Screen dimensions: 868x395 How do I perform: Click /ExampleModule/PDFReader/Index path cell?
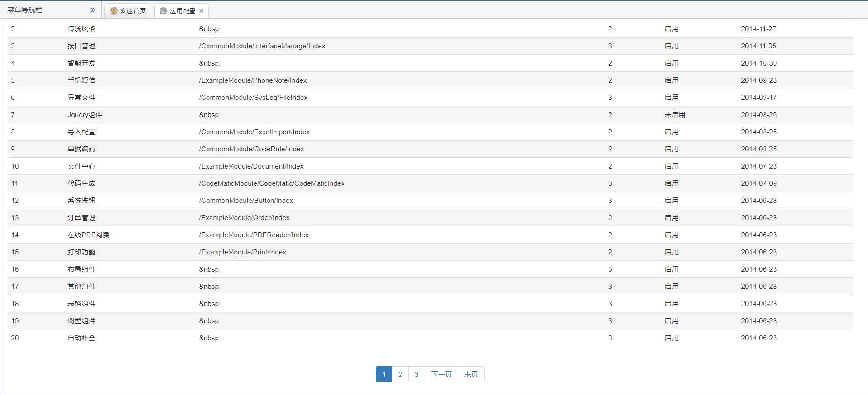(254, 235)
